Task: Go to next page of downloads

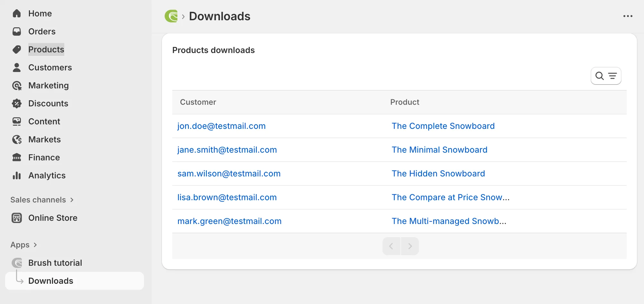Action: 410,246
